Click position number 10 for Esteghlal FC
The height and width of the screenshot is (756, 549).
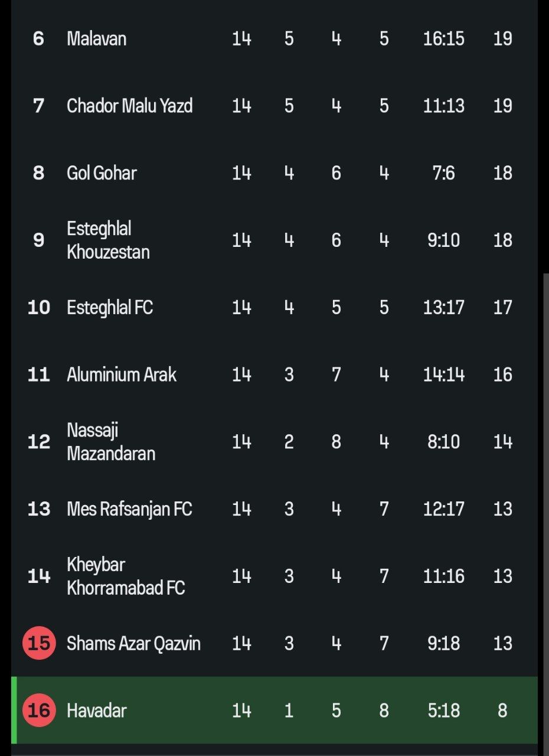(39, 307)
